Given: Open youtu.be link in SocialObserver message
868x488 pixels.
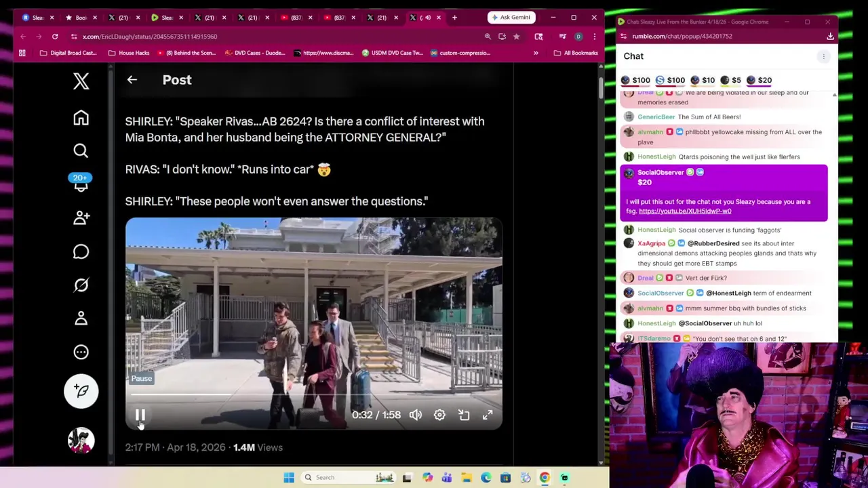Looking at the screenshot, I should 685,211.
